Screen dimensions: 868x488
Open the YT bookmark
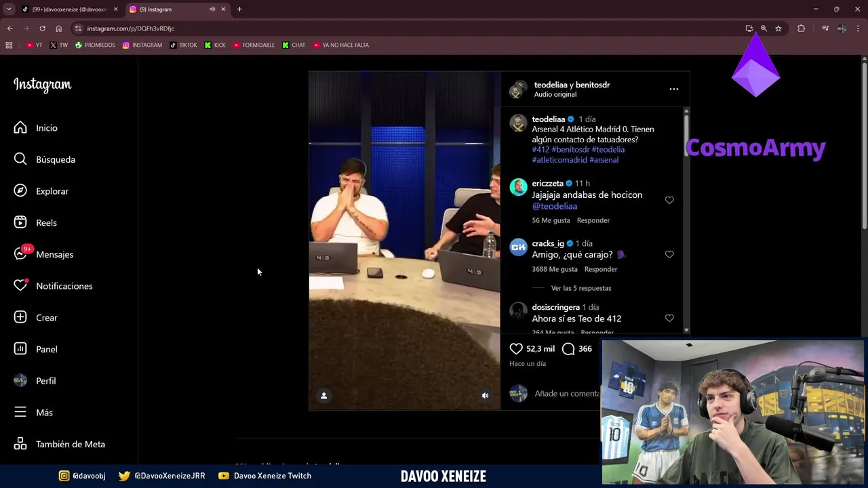coord(34,45)
